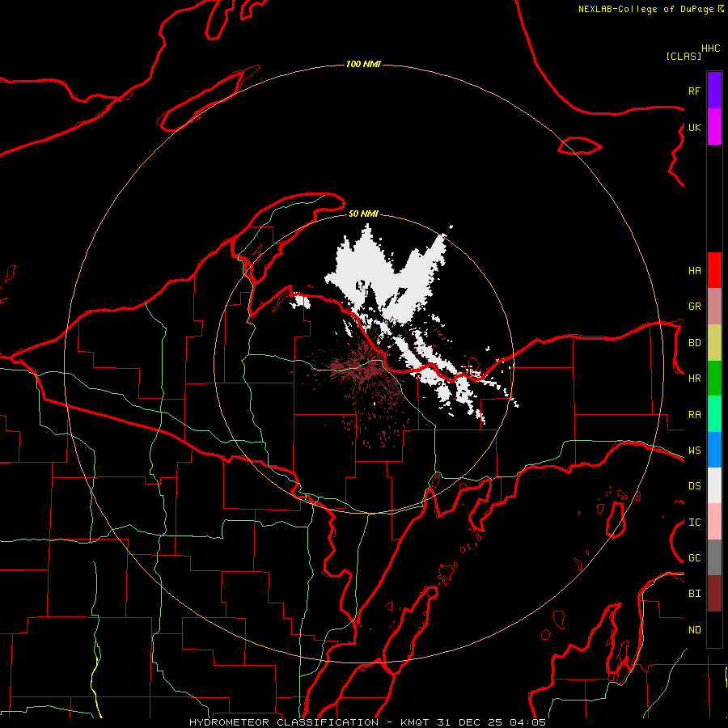The width and height of the screenshot is (728, 728).
Task: Click the RF legend label
Action: (x=694, y=91)
